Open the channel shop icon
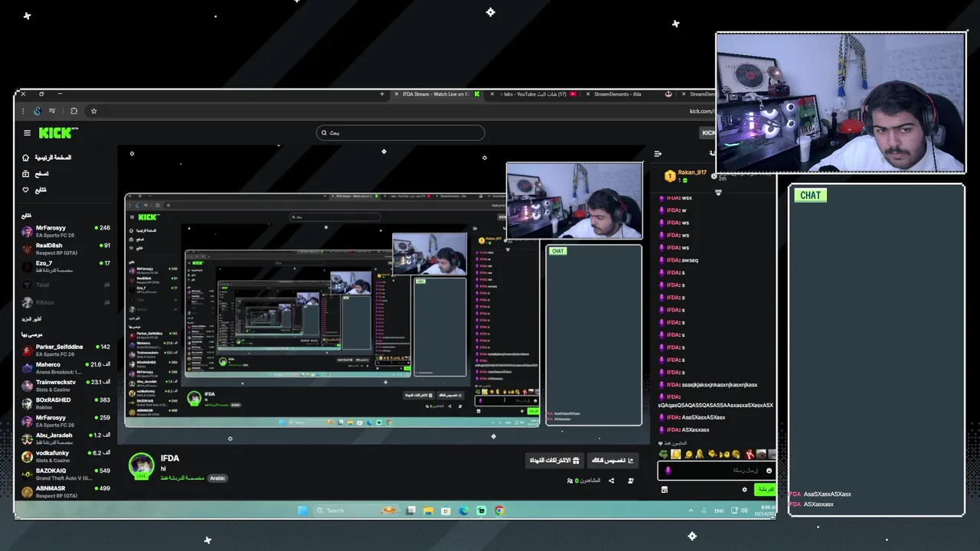The width and height of the screenshot is (980, 551). click(x=665, y=490)
